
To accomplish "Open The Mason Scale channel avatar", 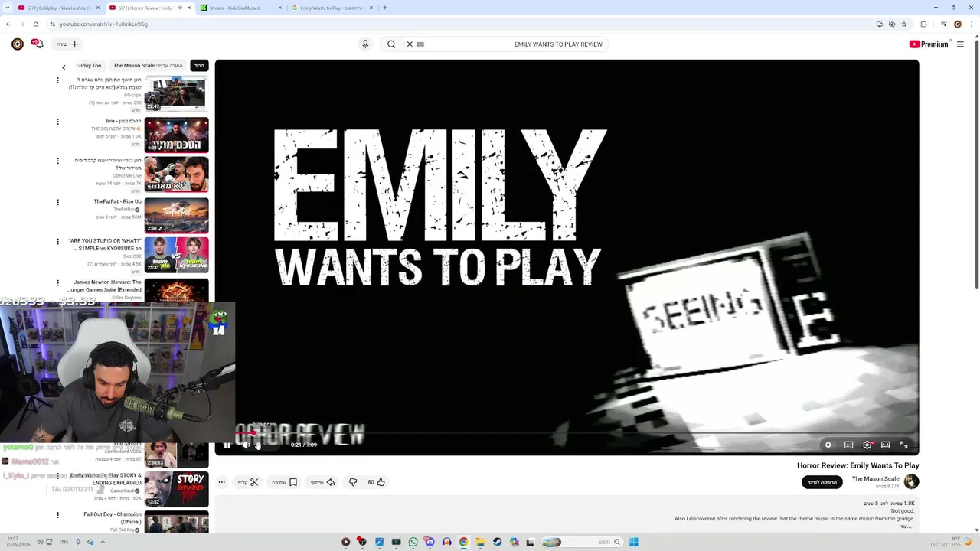I will click(x=911, y=481).
